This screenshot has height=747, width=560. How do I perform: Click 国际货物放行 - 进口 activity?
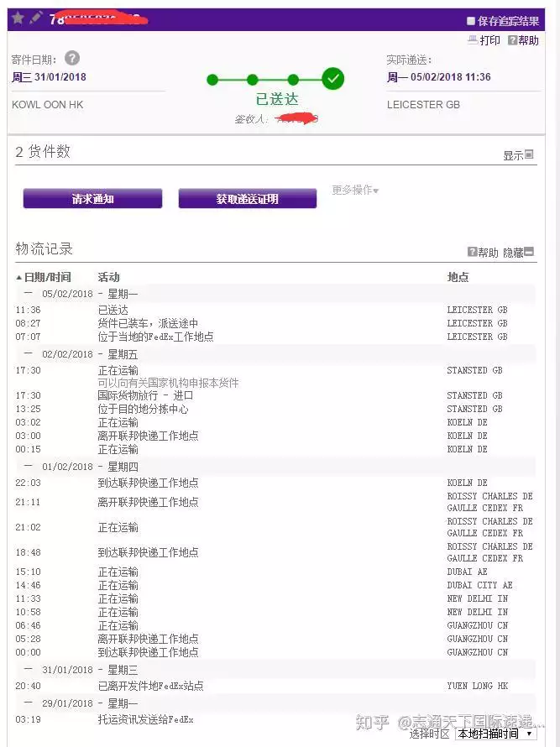145,395
